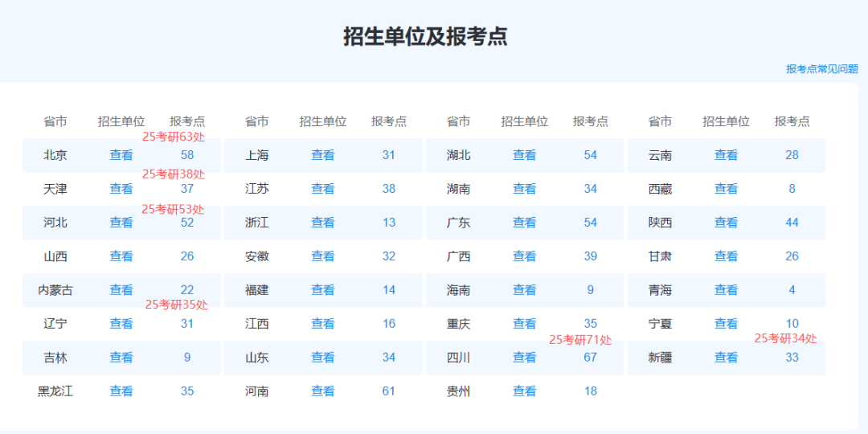
Task: Select 四川's exam site count 67
Action: (591, 358)
